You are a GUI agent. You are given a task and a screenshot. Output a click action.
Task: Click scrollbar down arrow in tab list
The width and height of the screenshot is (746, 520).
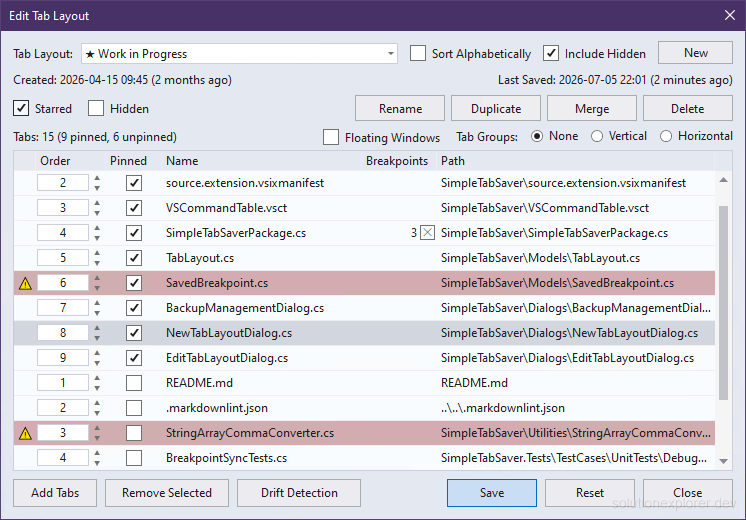coord(724,461)
